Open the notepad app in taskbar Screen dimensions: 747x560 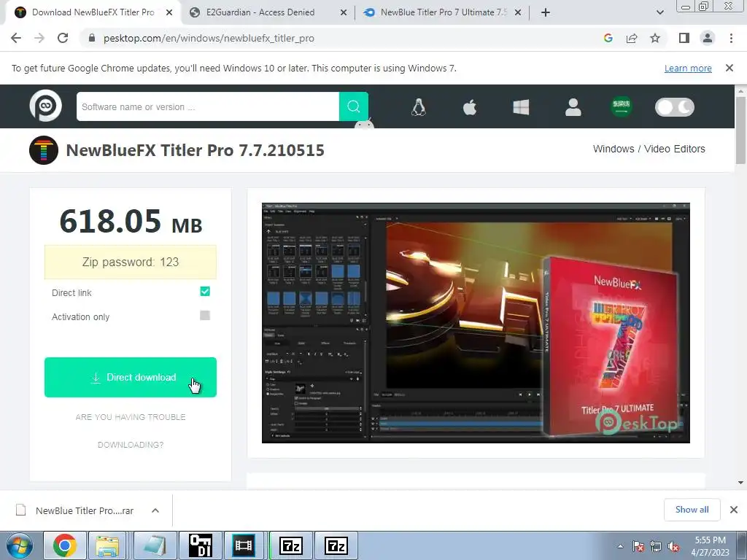point(155,545)
